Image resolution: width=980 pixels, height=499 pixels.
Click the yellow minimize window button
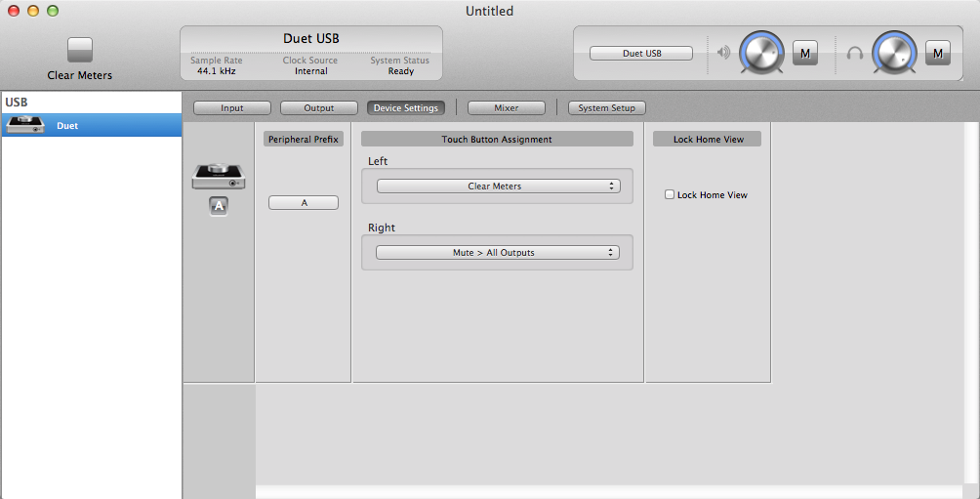pyautogui.click(x=33, y=11)
